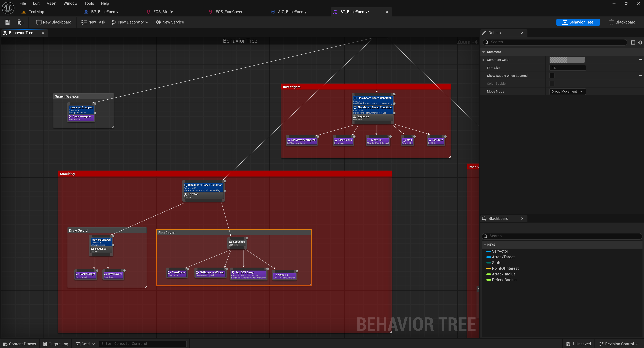Switch to the EQS_FindCover tab
This screenshot has width=644, height=348.
(229, 12)
